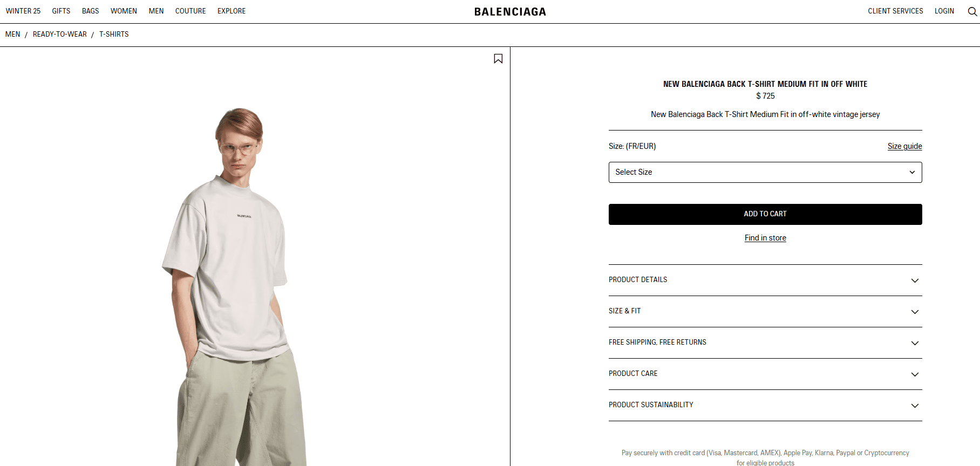Open the Winter 25 menu
980x466 pixels.
23,11
